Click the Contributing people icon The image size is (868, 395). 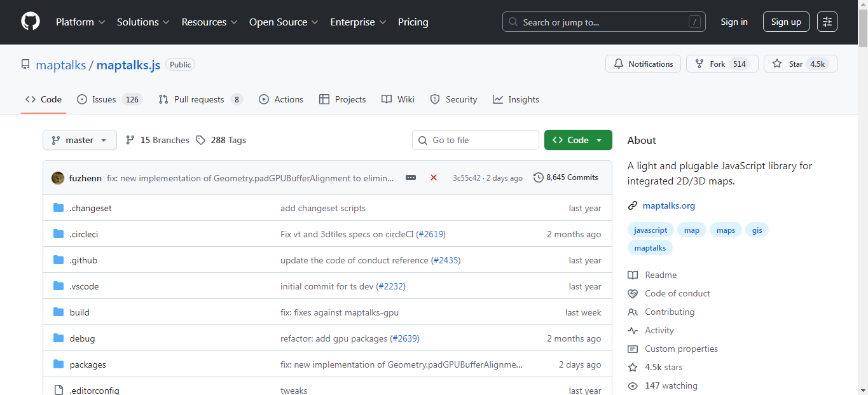tap(633, 312)
